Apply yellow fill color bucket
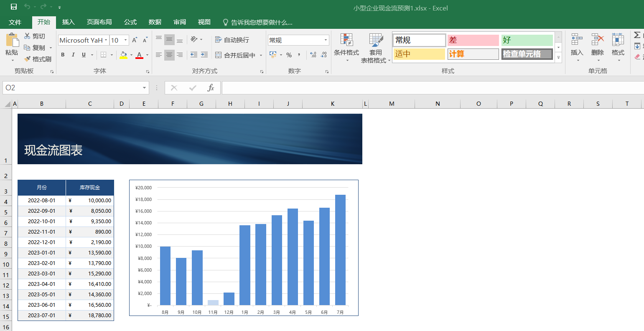This screenshot has width=644, height=331. click(x=123, y=55)
